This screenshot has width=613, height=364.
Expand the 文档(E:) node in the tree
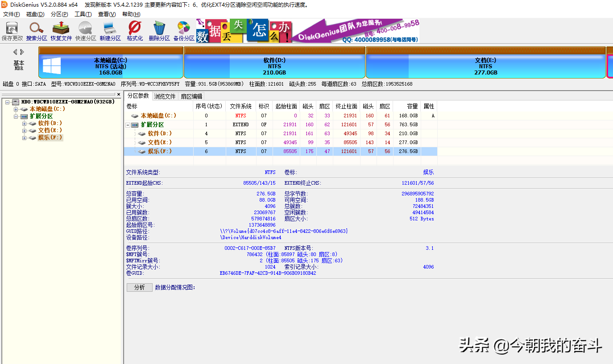25,131
